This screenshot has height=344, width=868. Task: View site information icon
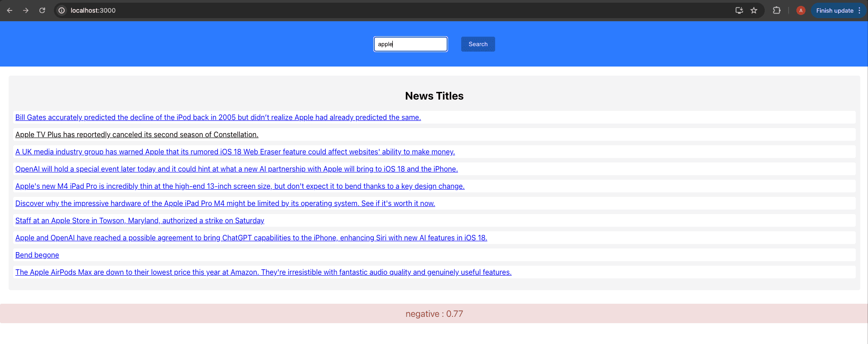tap(62, 10)
